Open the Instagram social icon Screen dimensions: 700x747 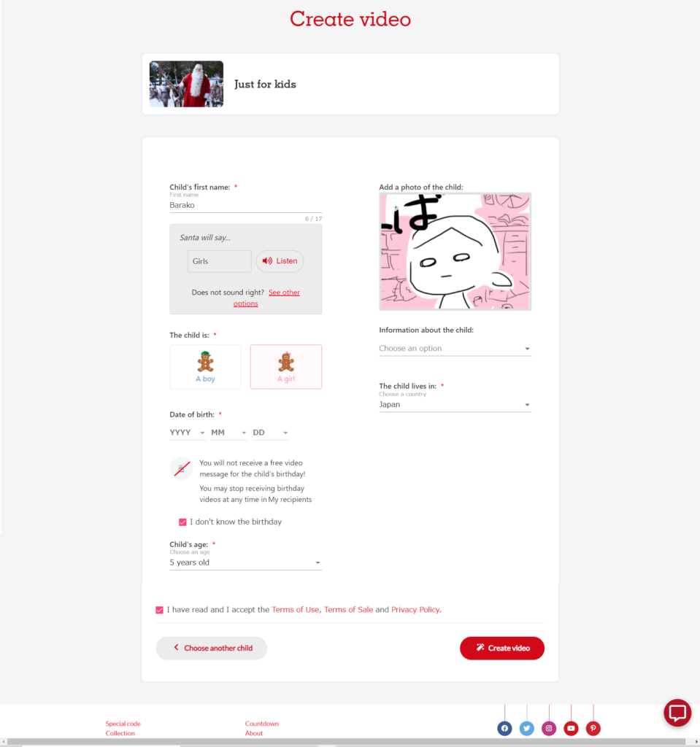click(549, 728)
